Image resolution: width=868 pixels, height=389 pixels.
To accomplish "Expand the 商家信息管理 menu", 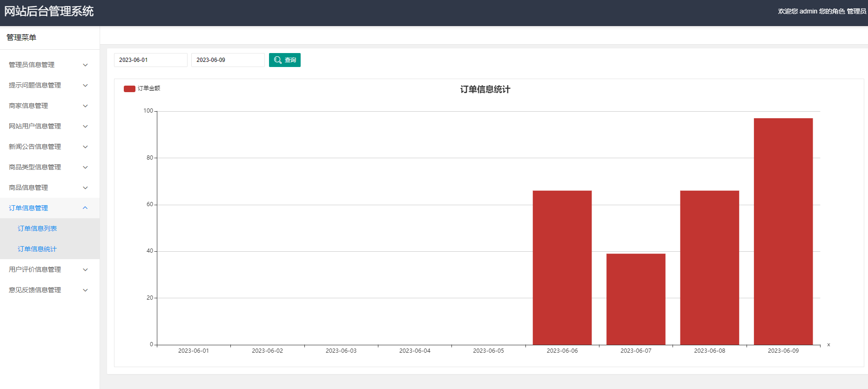I will [x=50, y=106].
